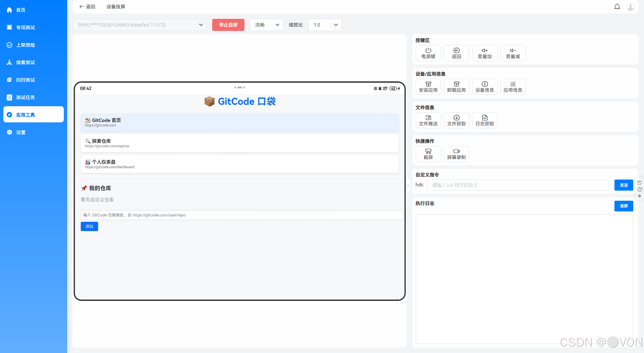
Task: Click the pin icon beside 我的仓库
Action: coord(84,188)
